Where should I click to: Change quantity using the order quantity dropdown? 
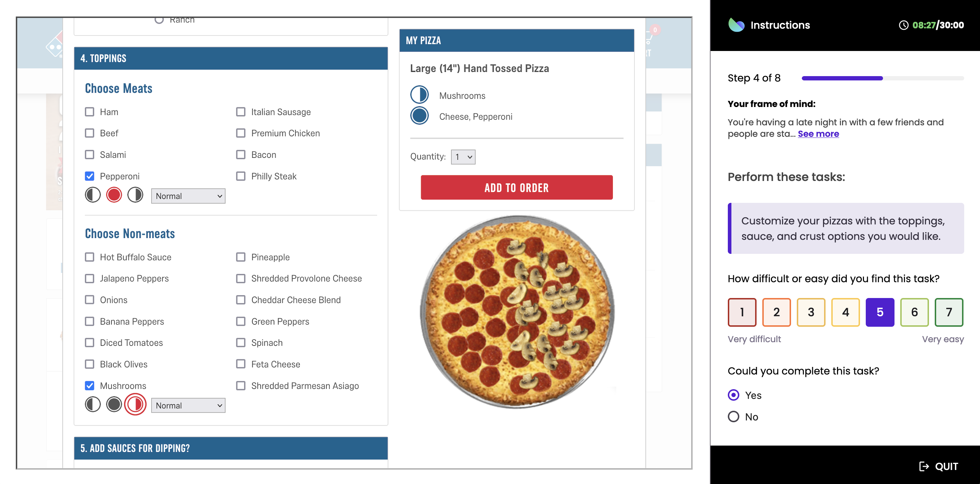point(462,157)
